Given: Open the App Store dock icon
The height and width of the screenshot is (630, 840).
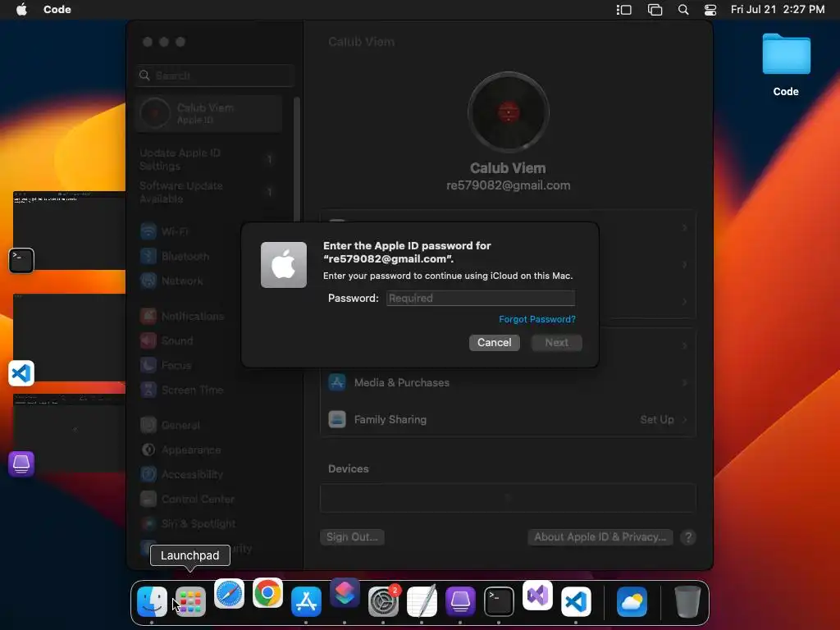Looking at the screenshot, I should pyautogui.click(x=306, y=601).
